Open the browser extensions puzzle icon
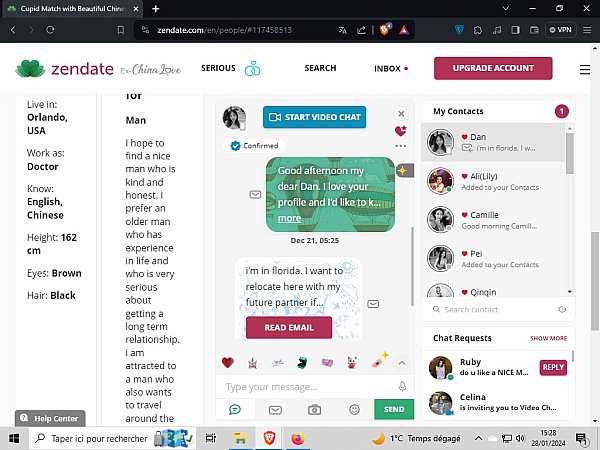This screenshot has height=450, width=600. click(478, 30)
